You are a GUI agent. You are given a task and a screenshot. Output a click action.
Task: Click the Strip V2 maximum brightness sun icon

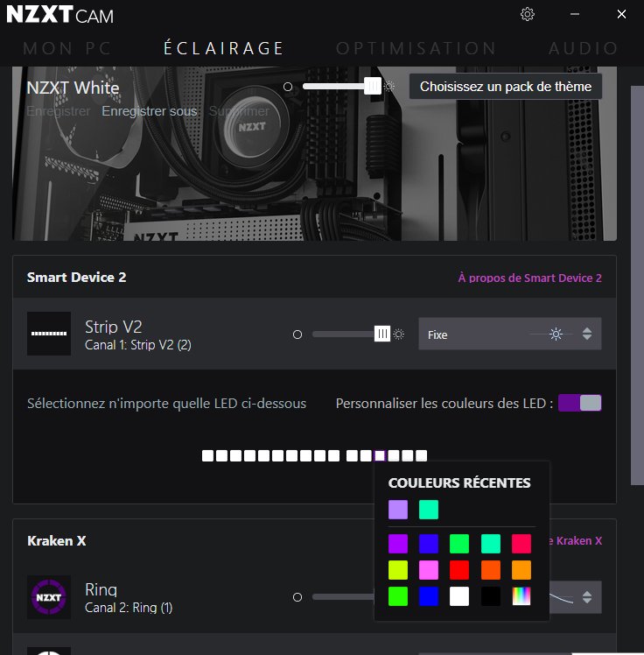[x=399, y=335]
